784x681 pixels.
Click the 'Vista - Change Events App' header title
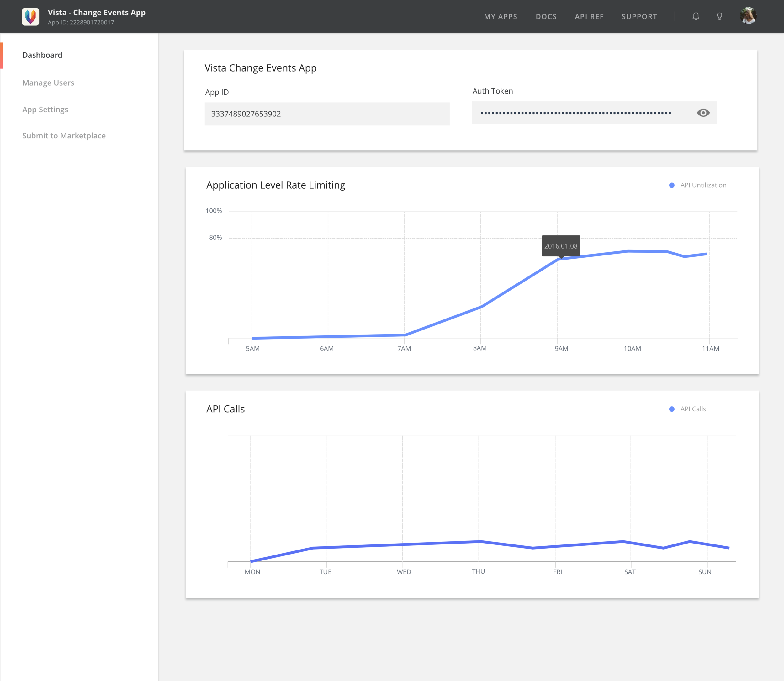tap(97, 13)
